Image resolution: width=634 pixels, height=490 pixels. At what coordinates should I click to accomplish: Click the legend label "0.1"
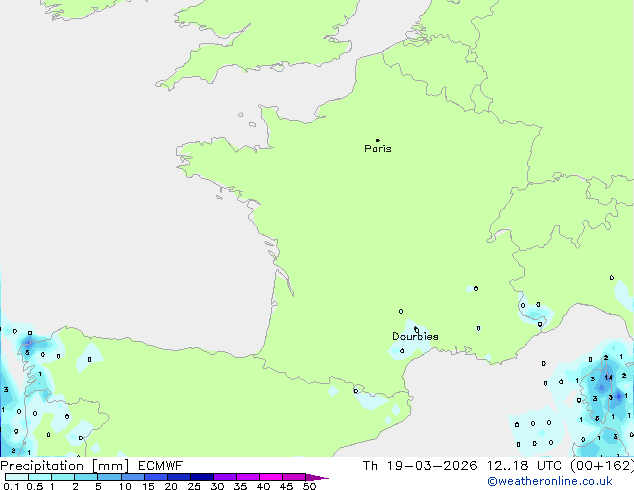[x=11, y=486]
